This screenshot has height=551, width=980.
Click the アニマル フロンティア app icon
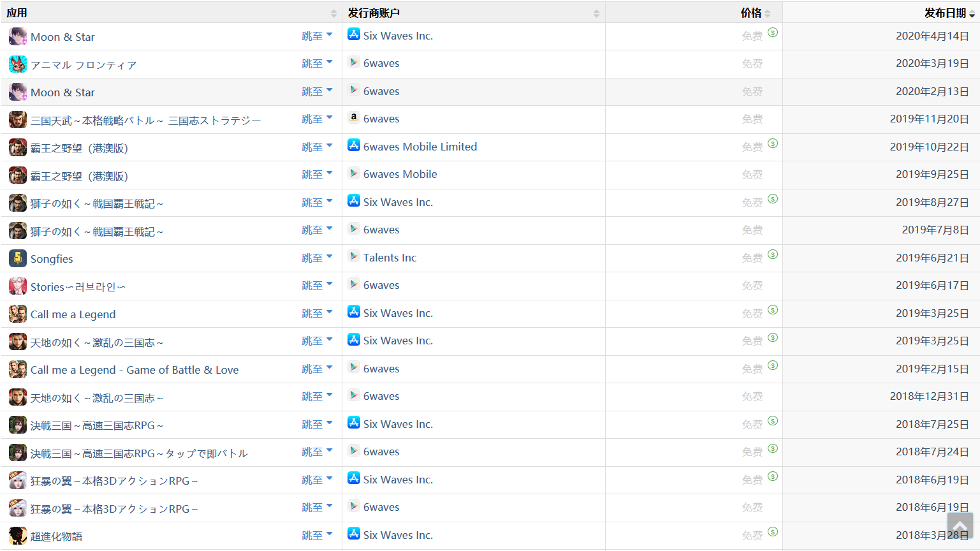pos(17,64)
